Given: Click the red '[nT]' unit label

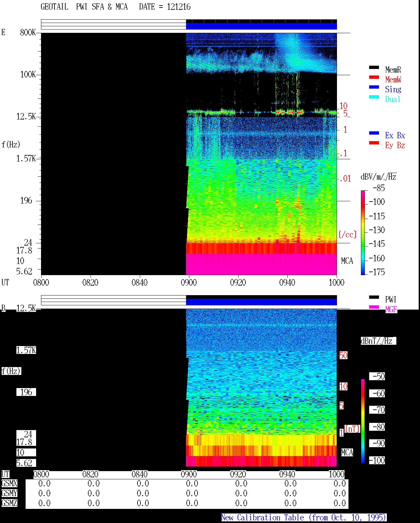Looking at the screenshot, I should 352,428.
